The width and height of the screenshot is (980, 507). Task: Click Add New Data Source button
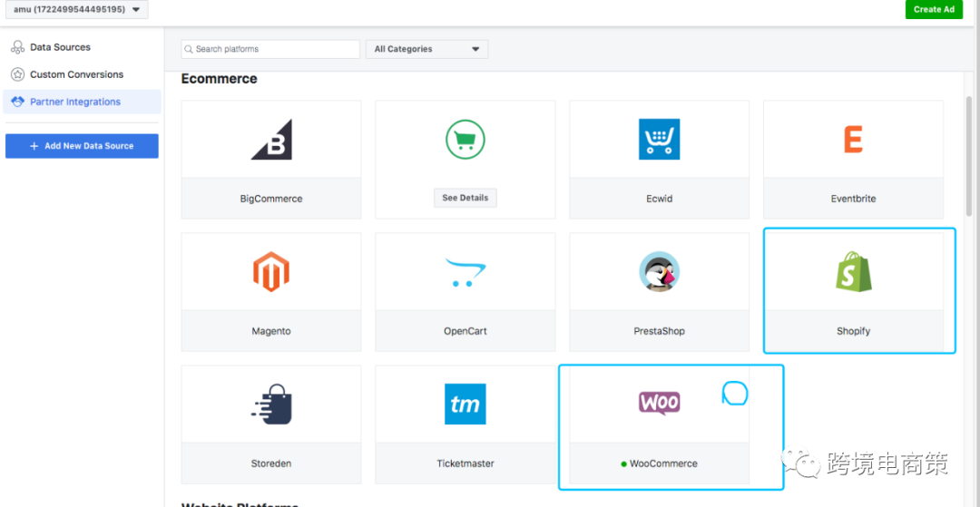tap(82, 146)
